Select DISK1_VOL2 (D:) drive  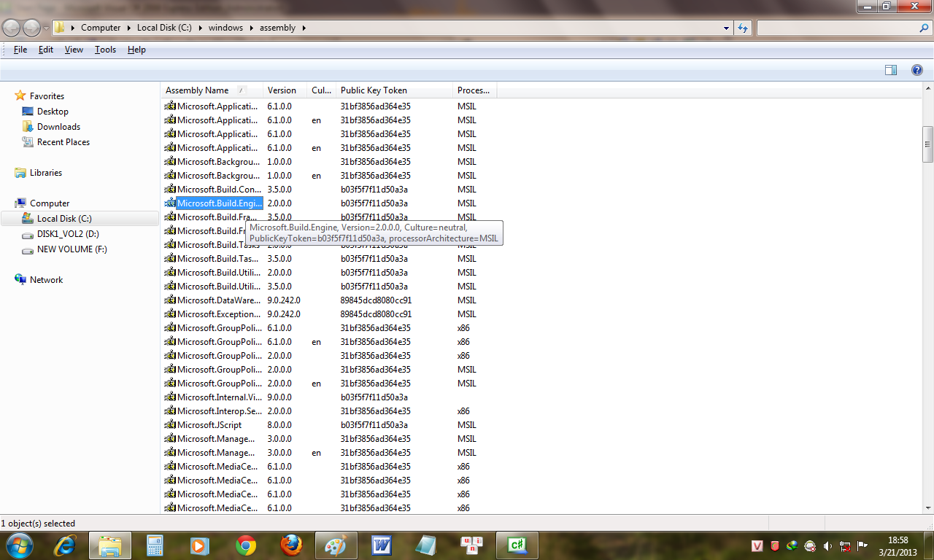(68, 234)
